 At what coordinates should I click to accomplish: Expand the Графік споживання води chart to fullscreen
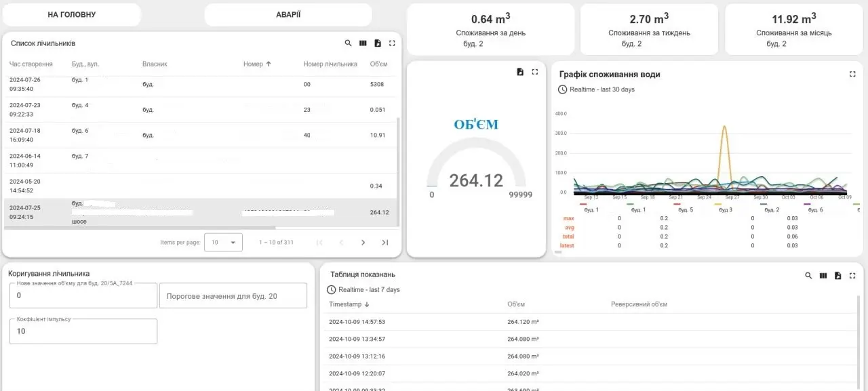click(852, 75)
